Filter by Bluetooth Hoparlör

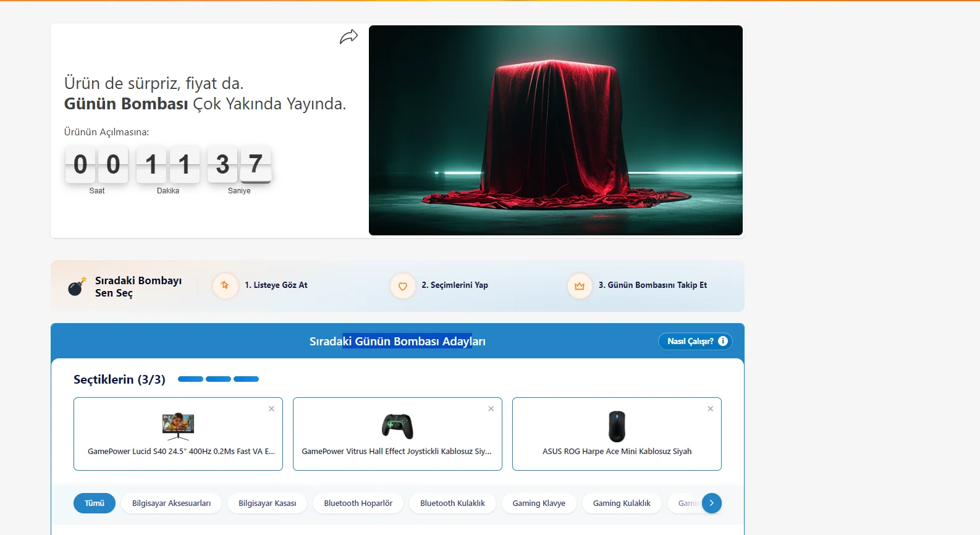[358, 503]
